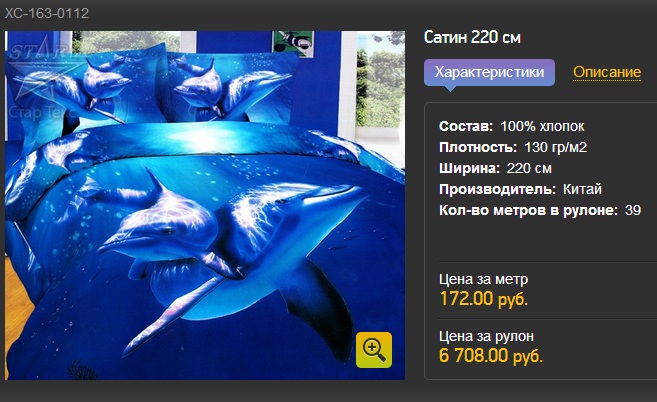
Task: Select the Состав: 100% хлопок row
Action: tap(512, 126)
